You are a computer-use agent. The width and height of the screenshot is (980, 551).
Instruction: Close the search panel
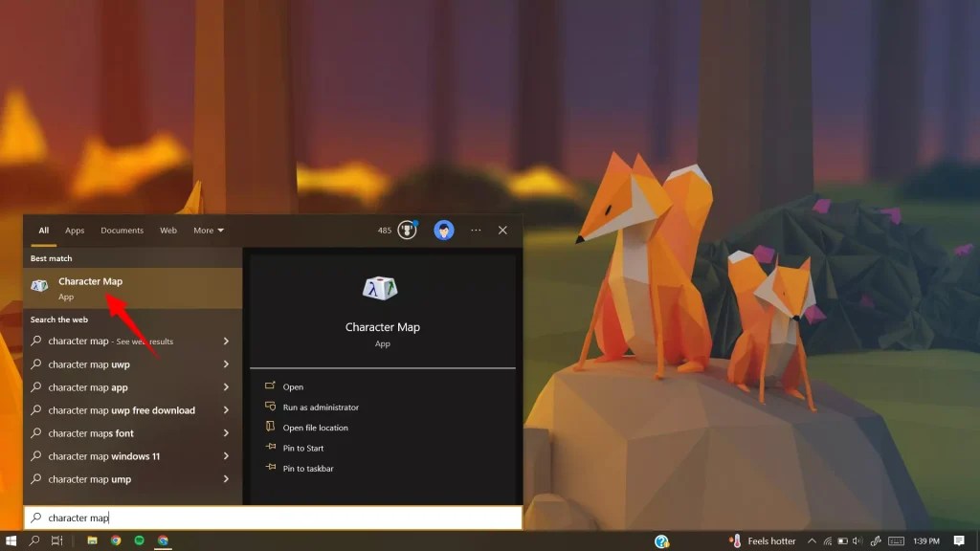502,230
